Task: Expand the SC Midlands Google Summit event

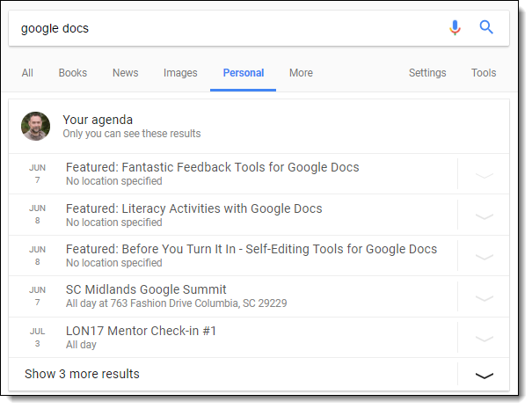Action: pos(484,297)
